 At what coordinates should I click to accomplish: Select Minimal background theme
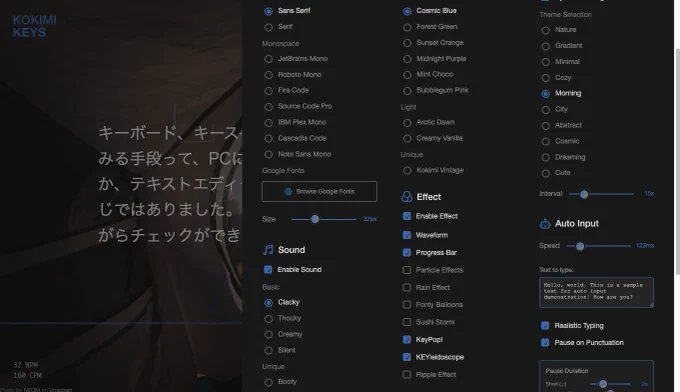pos(546,62)
